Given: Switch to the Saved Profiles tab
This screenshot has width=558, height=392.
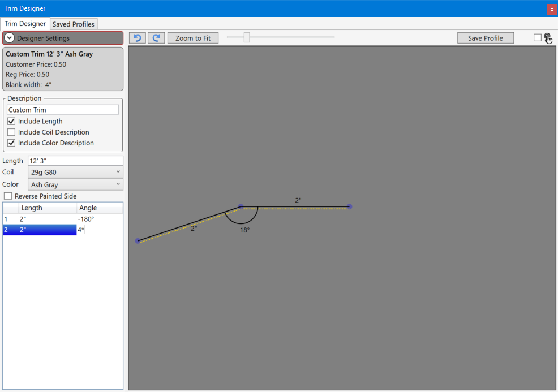Looking at the screenshot, I should pyautogui.click(x=74, y=24).
